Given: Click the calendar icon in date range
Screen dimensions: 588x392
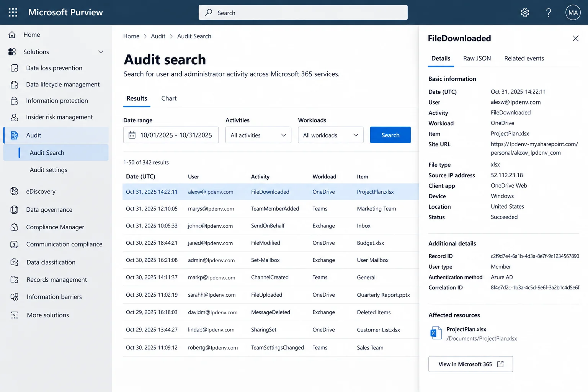Looking at the screenshot, I should coord(132,135).
